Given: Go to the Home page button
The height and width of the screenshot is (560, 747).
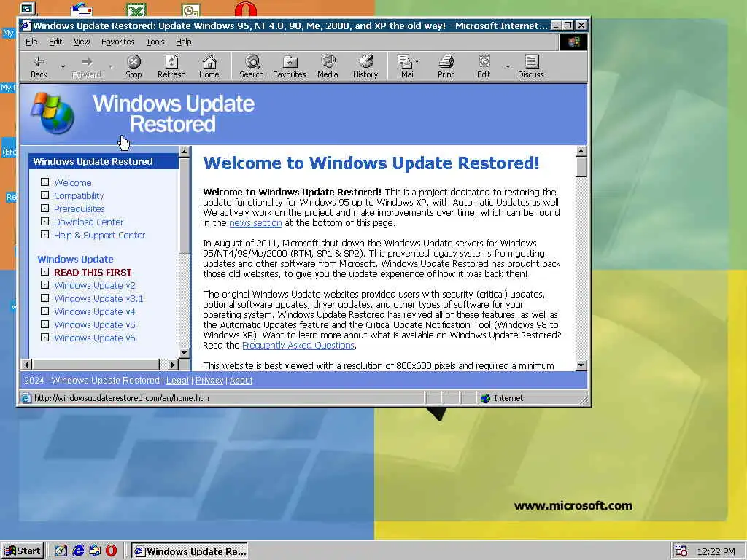Looking at the screenshot, I should tap(209, 66).
